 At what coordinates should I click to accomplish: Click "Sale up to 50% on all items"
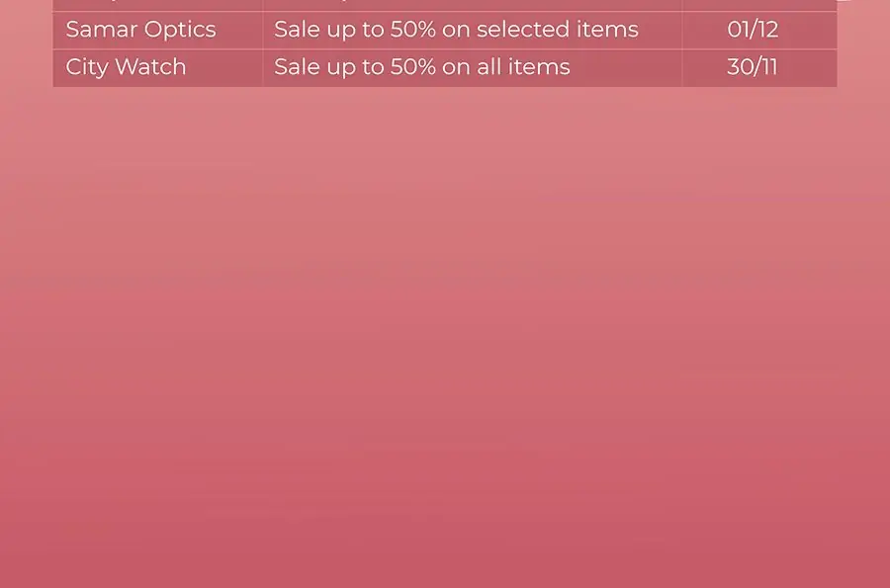coord(421,67)
